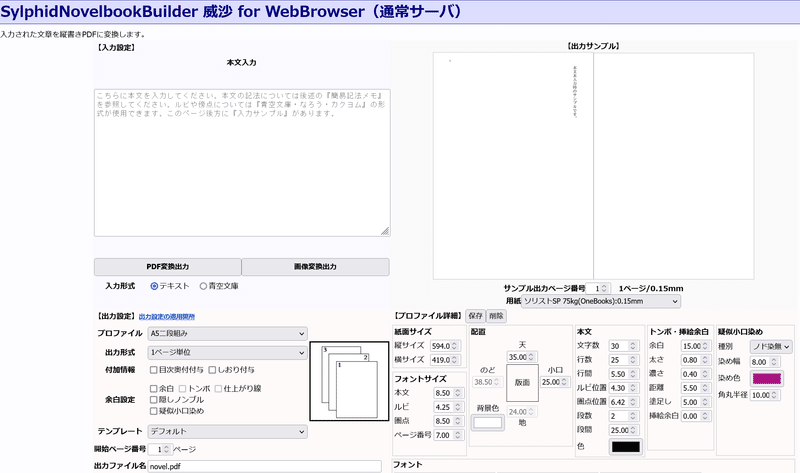Click the サンプル出力ページ番号 stepper

pyautogui.click(x=597, y=289)
